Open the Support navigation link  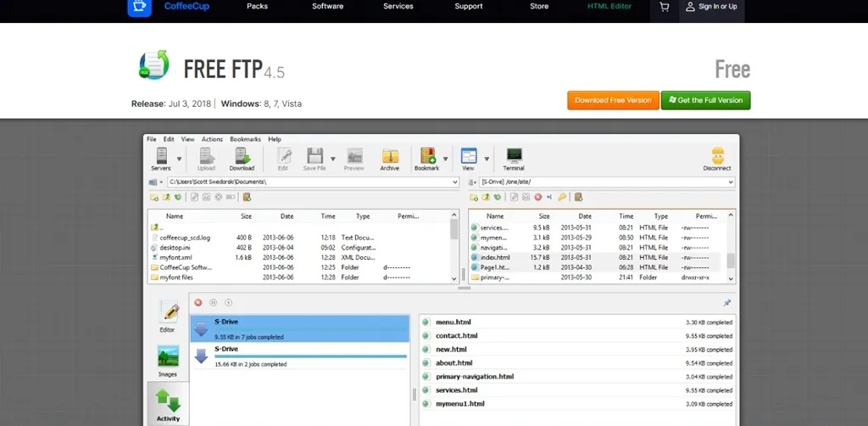click(468, 7)
